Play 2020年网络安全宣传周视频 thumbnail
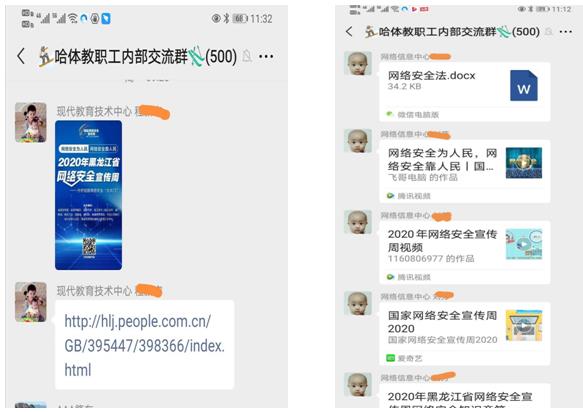 (524, 244)
